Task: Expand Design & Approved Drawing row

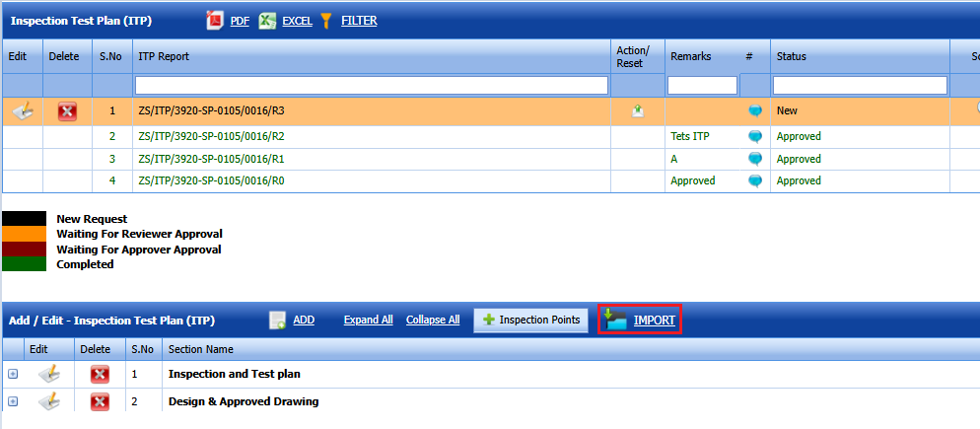Action: [x=13, y=401]
